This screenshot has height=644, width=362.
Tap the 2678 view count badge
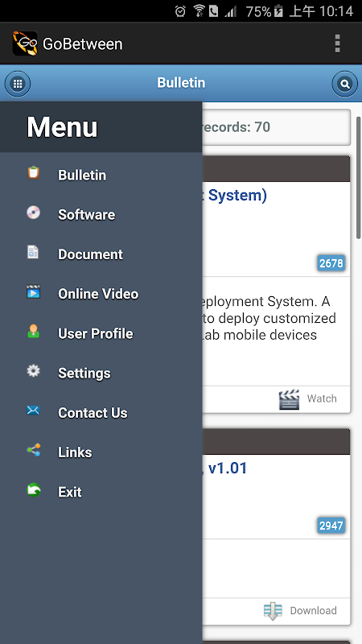pos(331,263)
